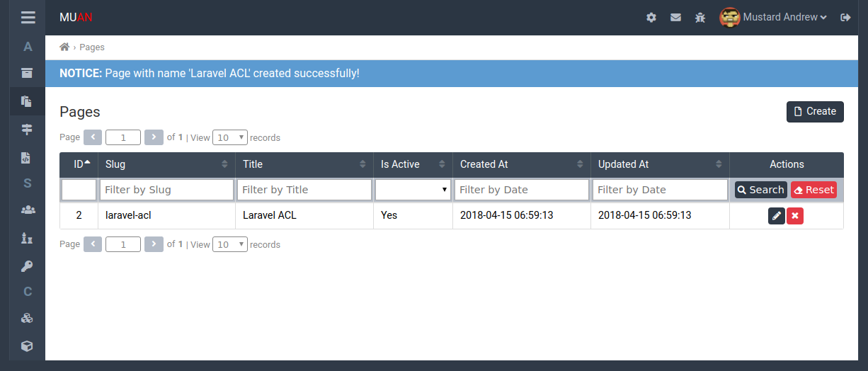Log out using the sign-out icon
Image resolution: width=868 pixels, height=371 pixels.
(x=845, y=18)
